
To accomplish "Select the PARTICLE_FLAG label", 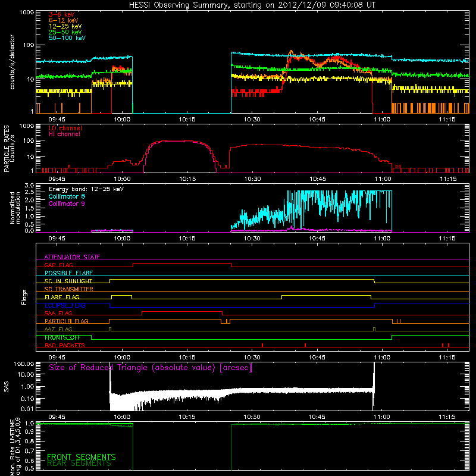I will point(67,321).
